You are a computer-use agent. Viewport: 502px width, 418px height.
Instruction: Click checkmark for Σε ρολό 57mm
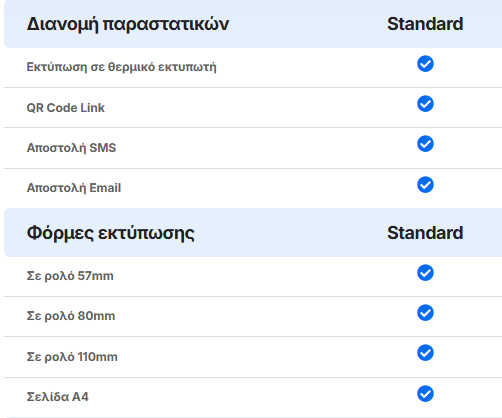(425, 273)
